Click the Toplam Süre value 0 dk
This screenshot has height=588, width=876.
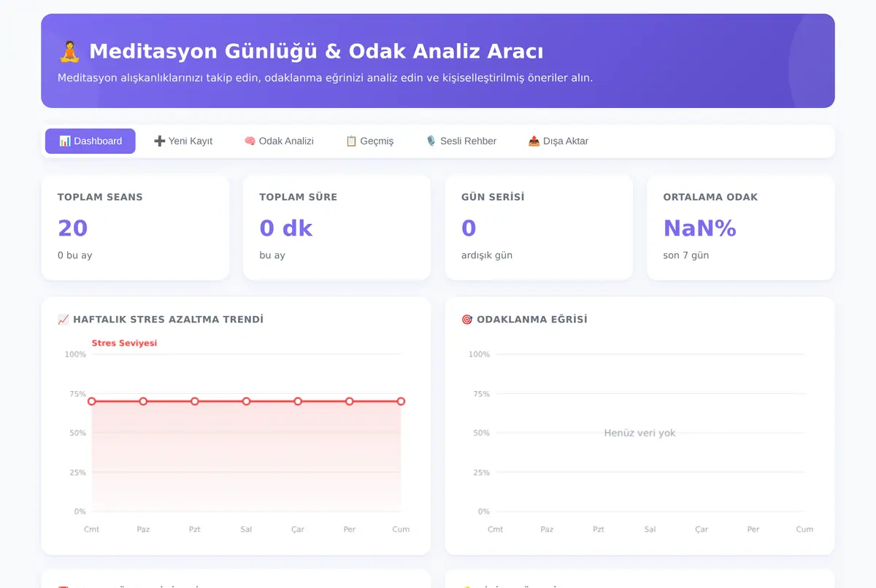tap(286, 228)
